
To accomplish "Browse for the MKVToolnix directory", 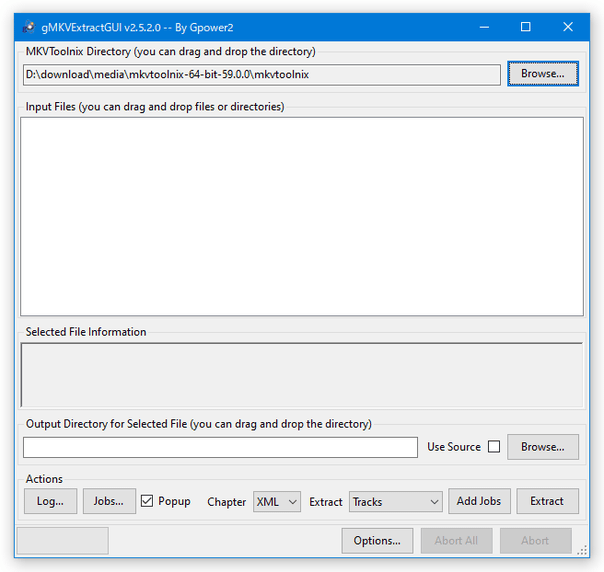I will [x=543, y=74].
